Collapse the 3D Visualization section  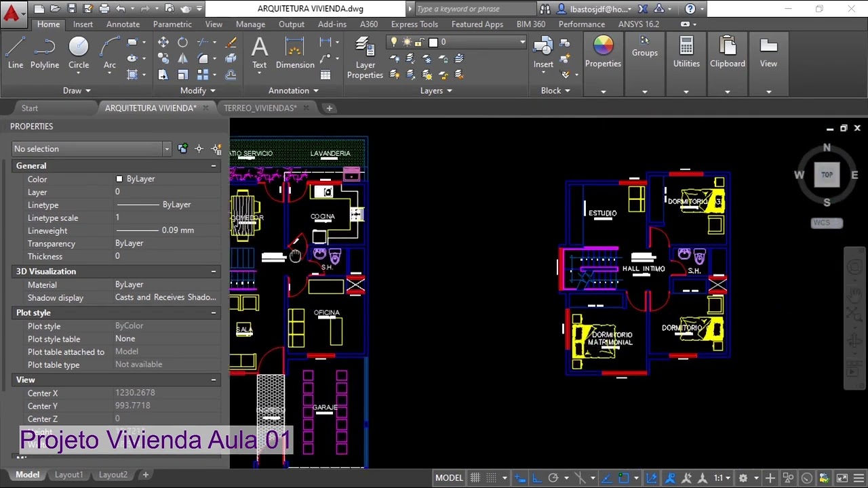pyautogui.click(x=214, y=272)
